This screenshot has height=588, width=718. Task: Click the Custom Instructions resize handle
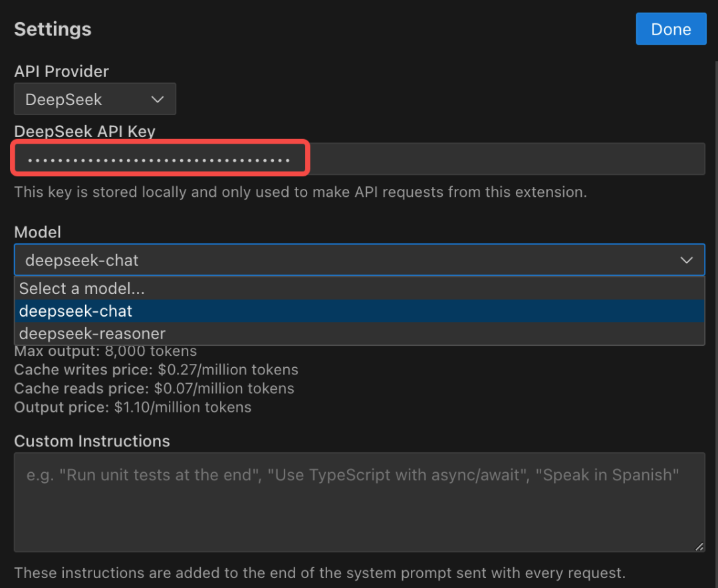click(699, 546)
